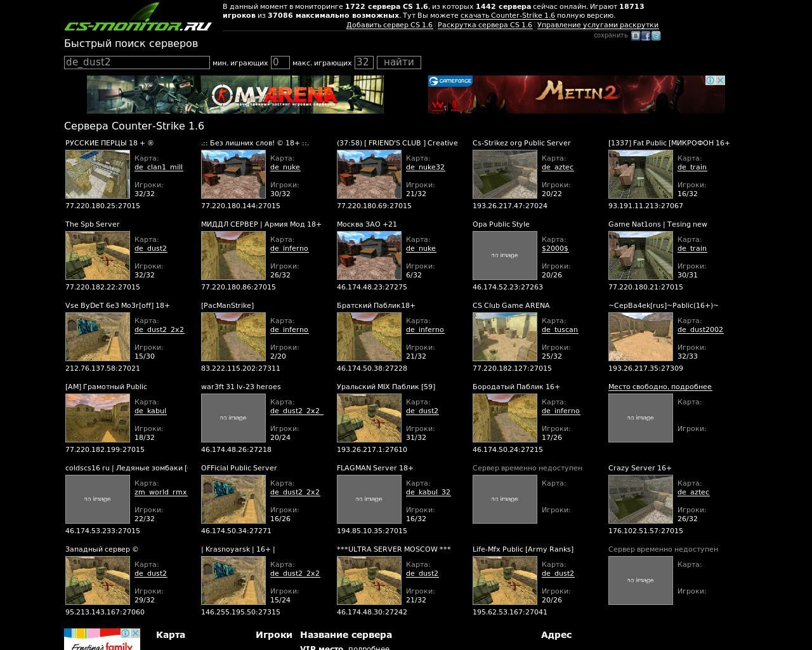Open de_dust2002 map link
Viewport: 812px width, 650px height.
(700, 329)
